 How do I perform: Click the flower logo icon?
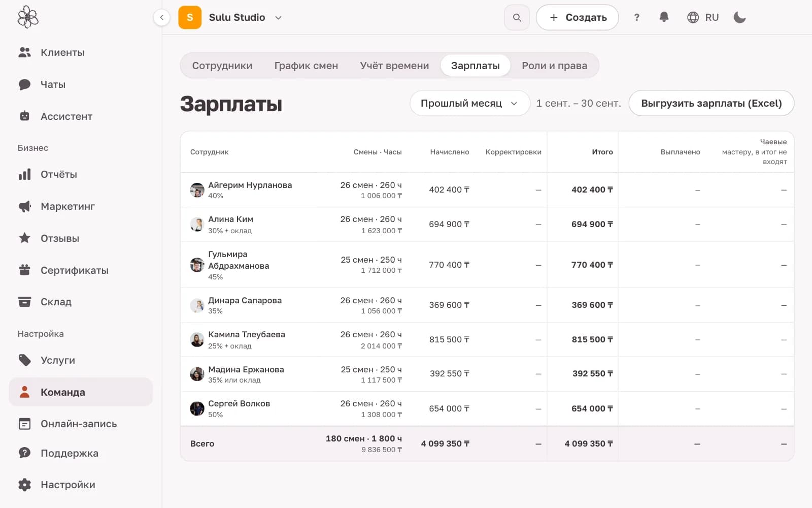pos(28,17)
